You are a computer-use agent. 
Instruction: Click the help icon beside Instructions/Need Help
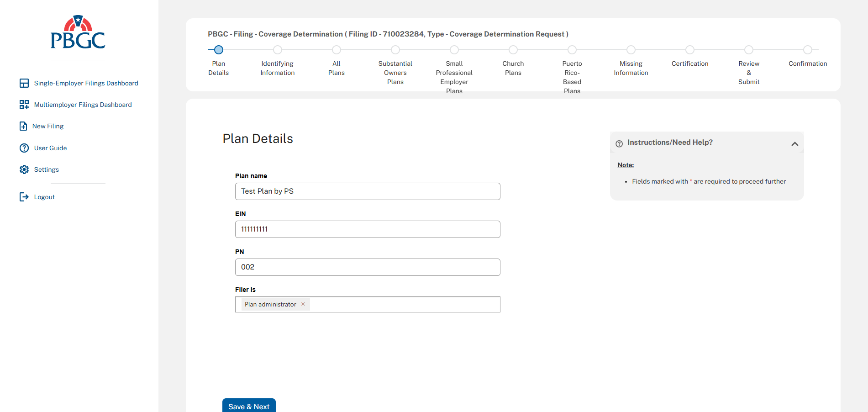(x=619, y=143)
